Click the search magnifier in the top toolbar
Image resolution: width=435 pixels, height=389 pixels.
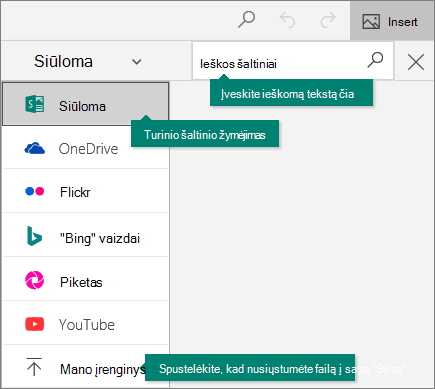click(247, 20)
